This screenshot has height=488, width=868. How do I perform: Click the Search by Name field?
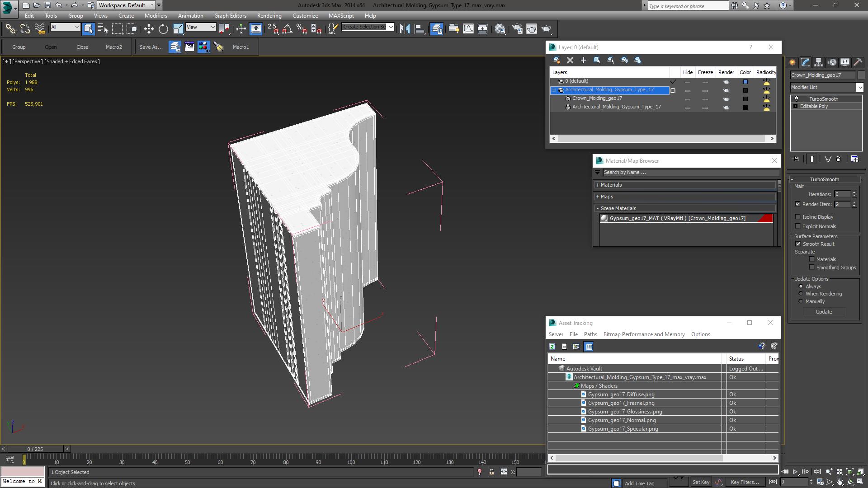[x=691, y=172]
